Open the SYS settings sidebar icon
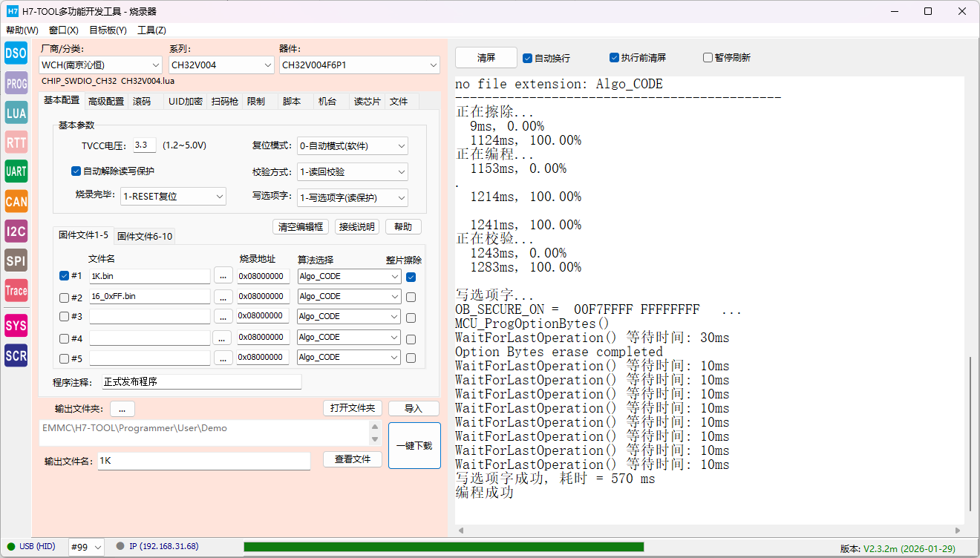The width and height of the screenshot is (980, 558). [16, 326]
